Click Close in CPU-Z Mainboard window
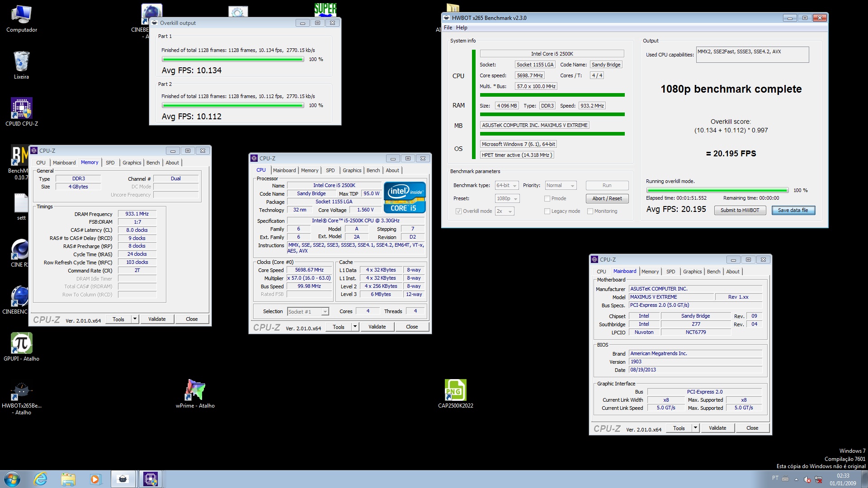The image size is (868, 488). pos(752,428)
